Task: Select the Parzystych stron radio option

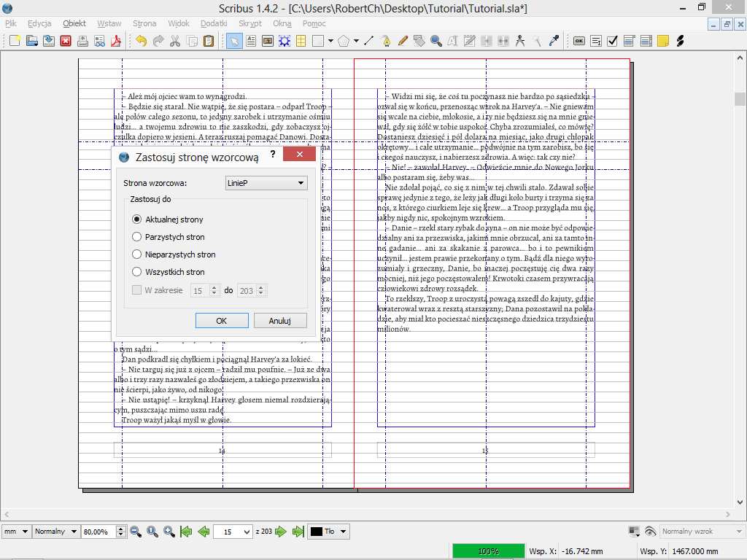Action: 136,237
